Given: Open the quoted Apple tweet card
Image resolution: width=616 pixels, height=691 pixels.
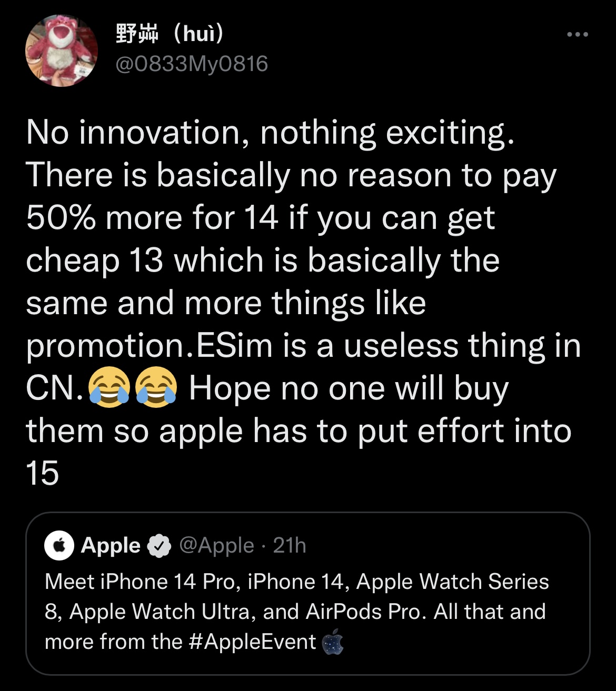Looking at the screenshot, I should [x=308, y=594].
